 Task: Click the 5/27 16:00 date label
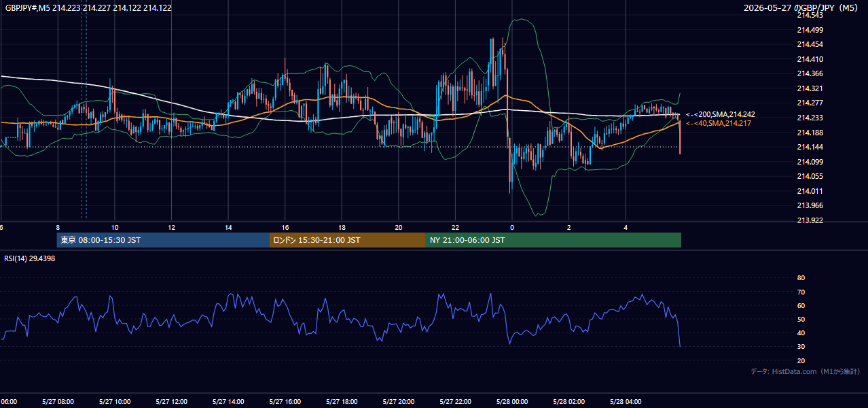285,402
